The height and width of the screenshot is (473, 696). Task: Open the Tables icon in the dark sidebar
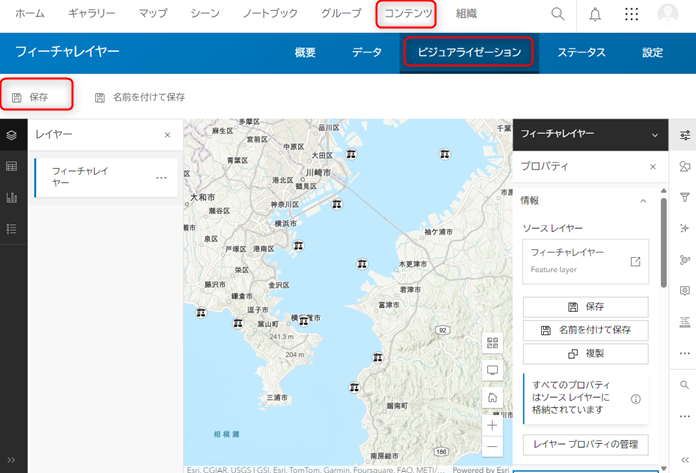pyautogui.click(x=12, y=166)
